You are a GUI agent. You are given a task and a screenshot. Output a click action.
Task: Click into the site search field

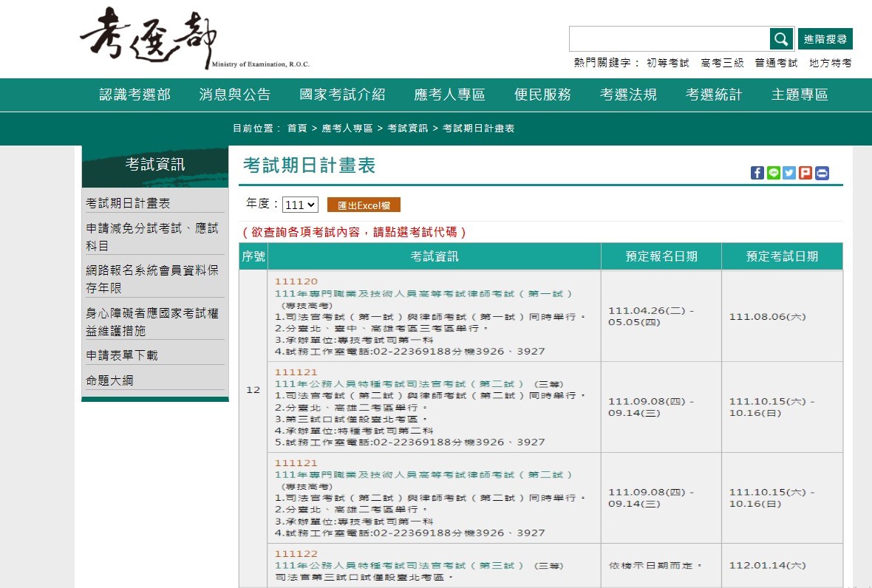tap(670, 39)
